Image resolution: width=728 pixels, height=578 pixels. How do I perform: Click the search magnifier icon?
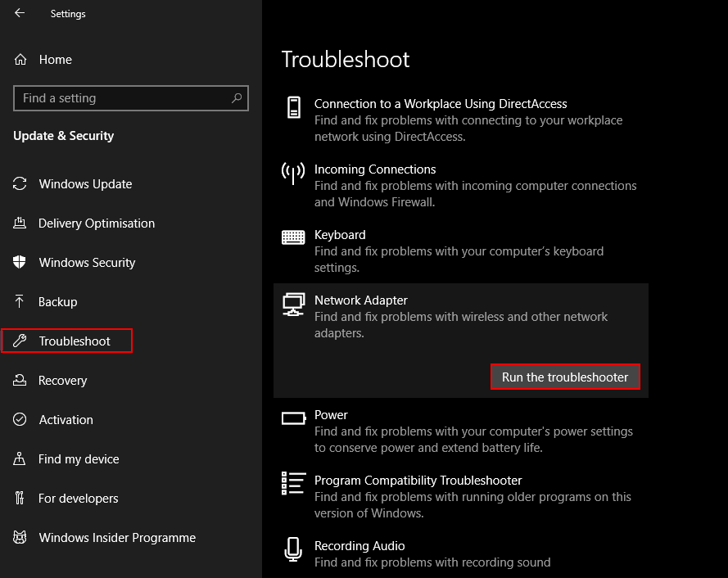tap(237, 98)
